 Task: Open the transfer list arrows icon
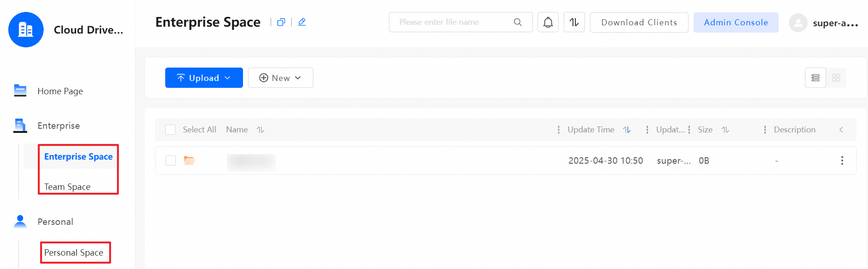pos(574,23)
